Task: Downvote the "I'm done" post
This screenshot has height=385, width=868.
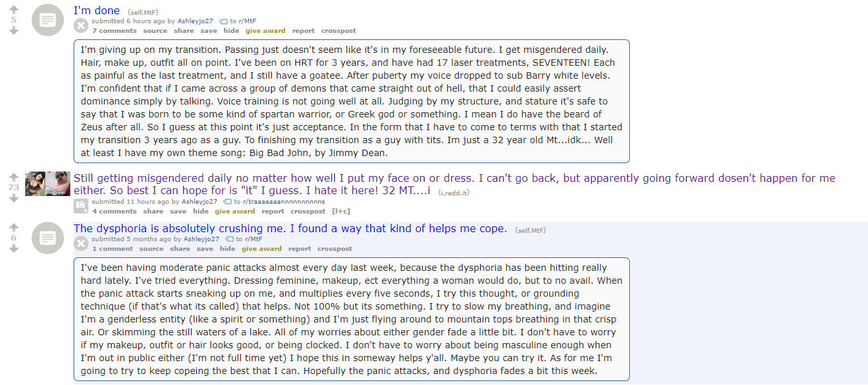Action: [14, 30]
